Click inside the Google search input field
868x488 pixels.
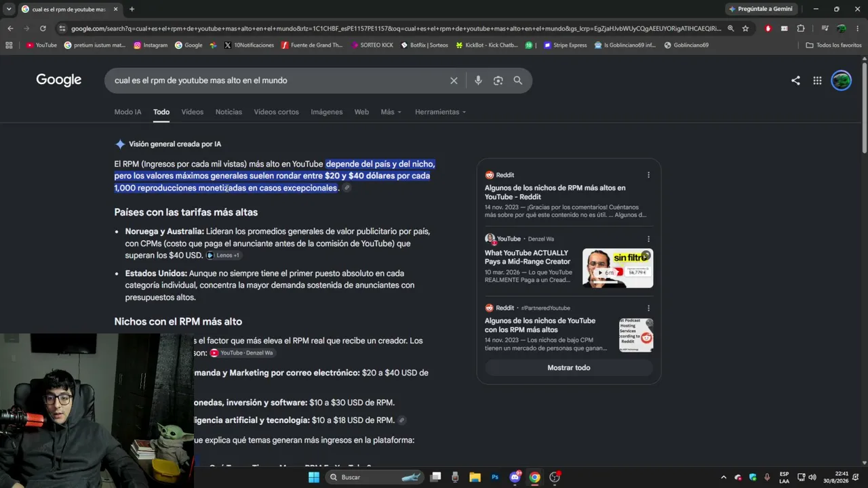278,81
